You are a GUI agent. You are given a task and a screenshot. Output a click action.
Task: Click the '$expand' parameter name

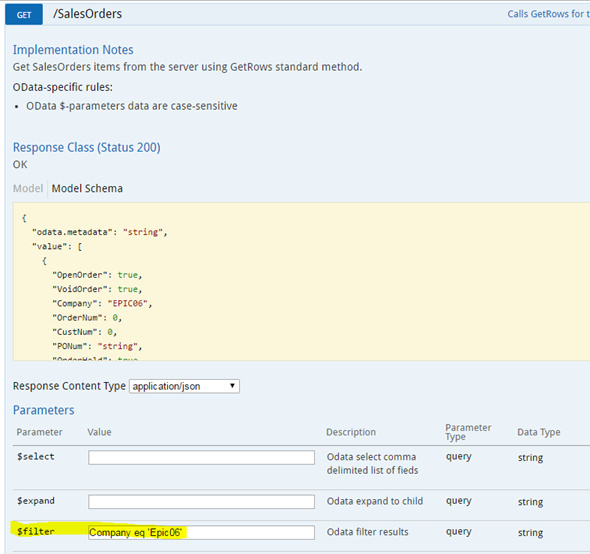(x=36, y=501)
